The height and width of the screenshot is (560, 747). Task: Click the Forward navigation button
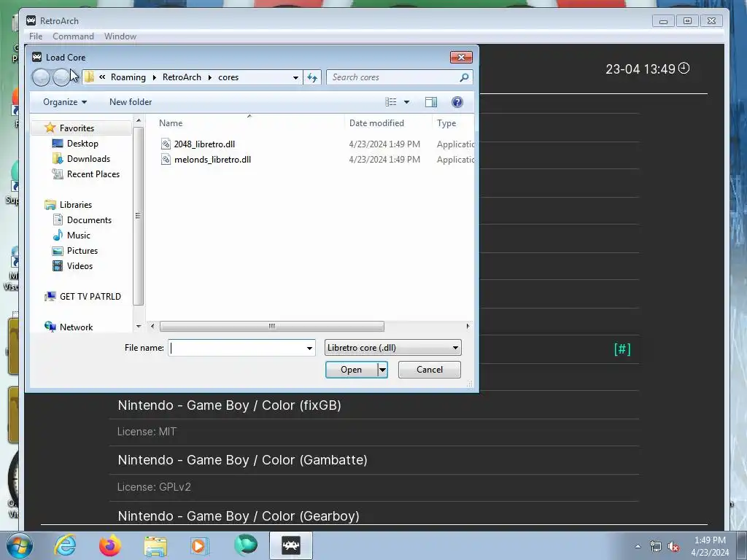point(61,77)
